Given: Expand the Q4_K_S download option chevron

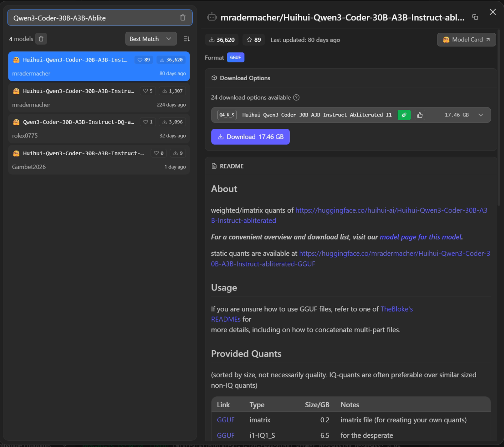Looking at the screenshot, I should pos(481,115).
